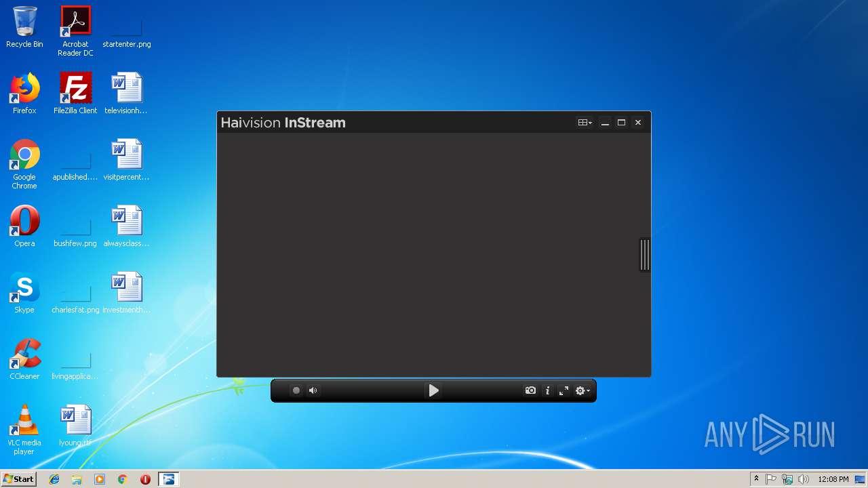Open Windows Media Player from taskbar

tap(100, 479)
